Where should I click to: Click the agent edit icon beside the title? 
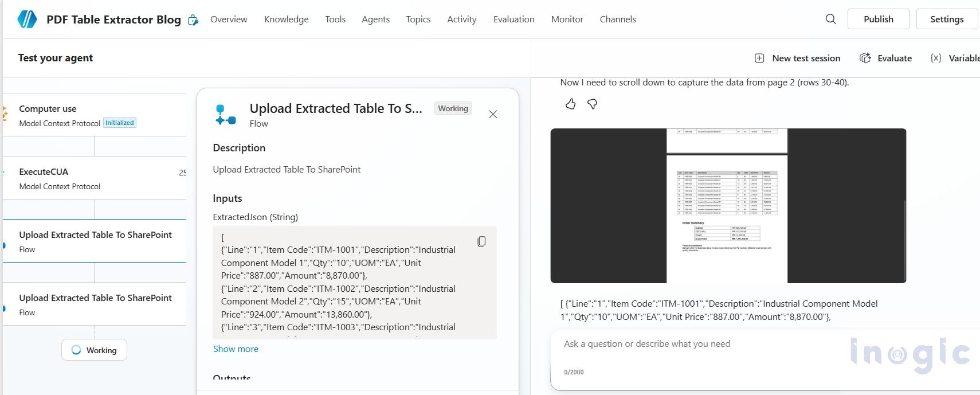click(x=193, y=20)
